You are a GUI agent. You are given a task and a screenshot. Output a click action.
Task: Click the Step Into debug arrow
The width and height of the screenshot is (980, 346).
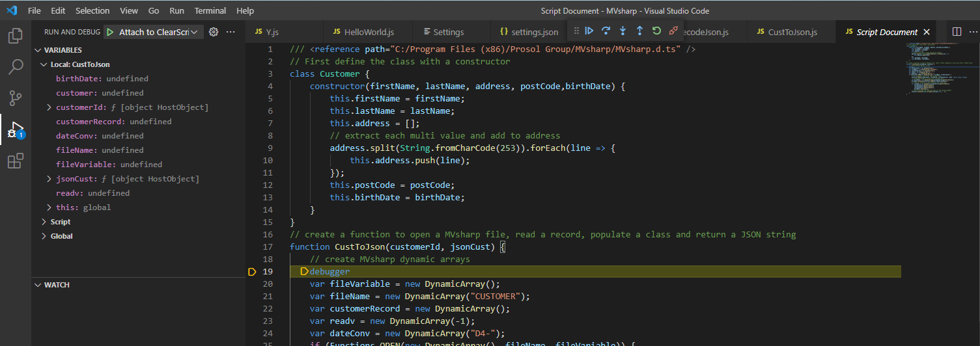click(623, 31)
